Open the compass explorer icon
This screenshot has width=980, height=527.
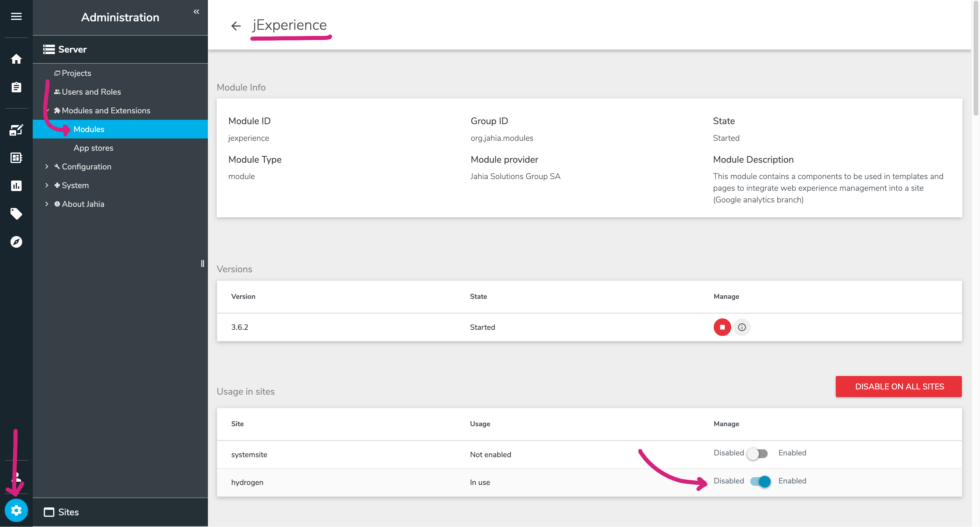click(16, 242)
